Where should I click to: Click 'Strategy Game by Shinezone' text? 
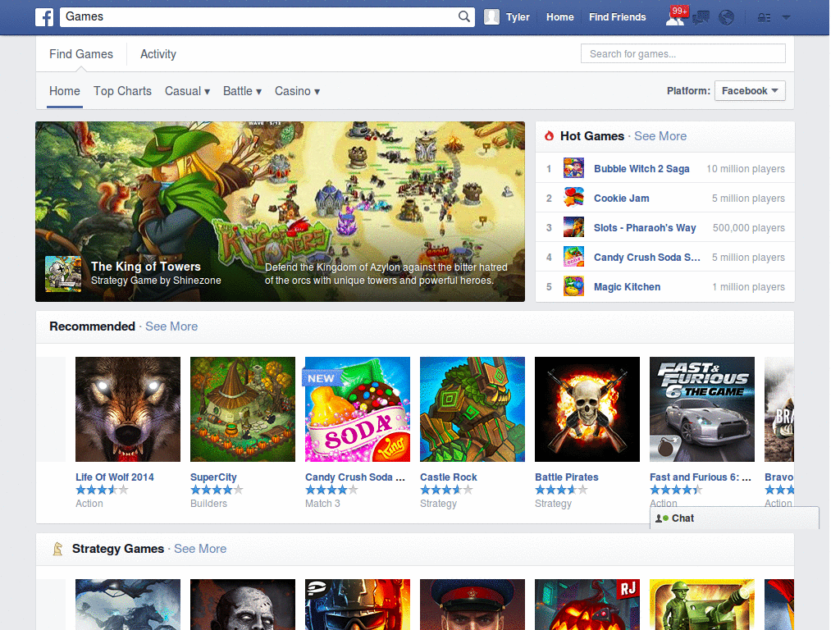pos(156,281)
